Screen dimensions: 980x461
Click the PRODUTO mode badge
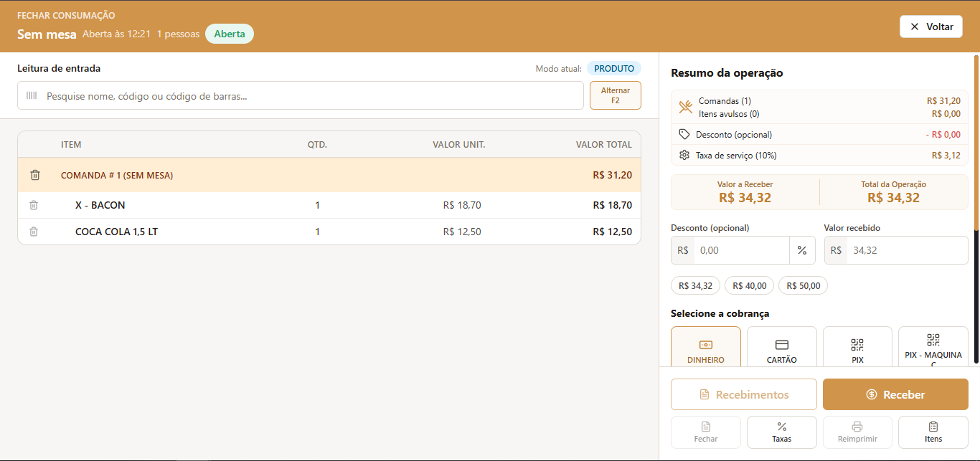[x=614, y=69]
